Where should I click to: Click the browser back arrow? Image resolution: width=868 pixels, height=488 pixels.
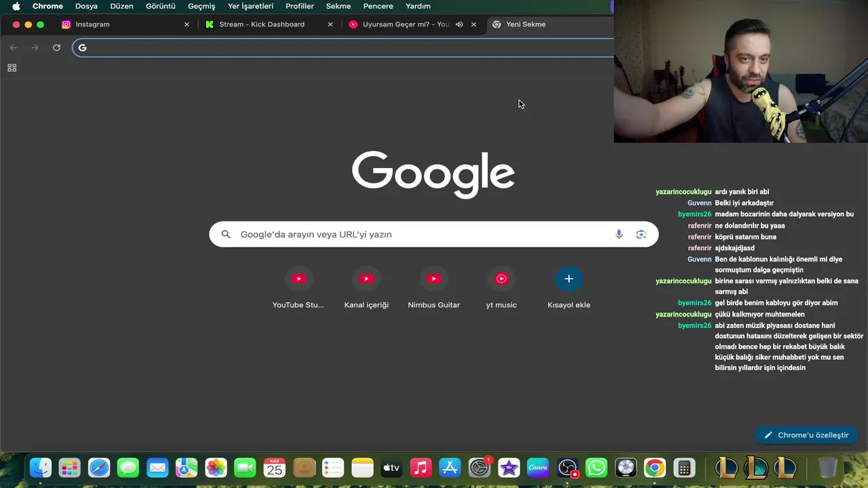14,47
